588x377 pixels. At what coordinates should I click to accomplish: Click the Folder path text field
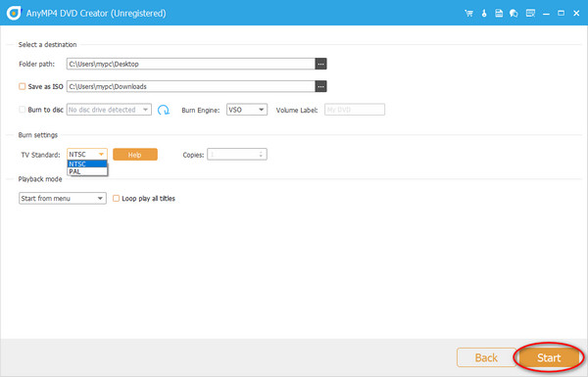191,64
